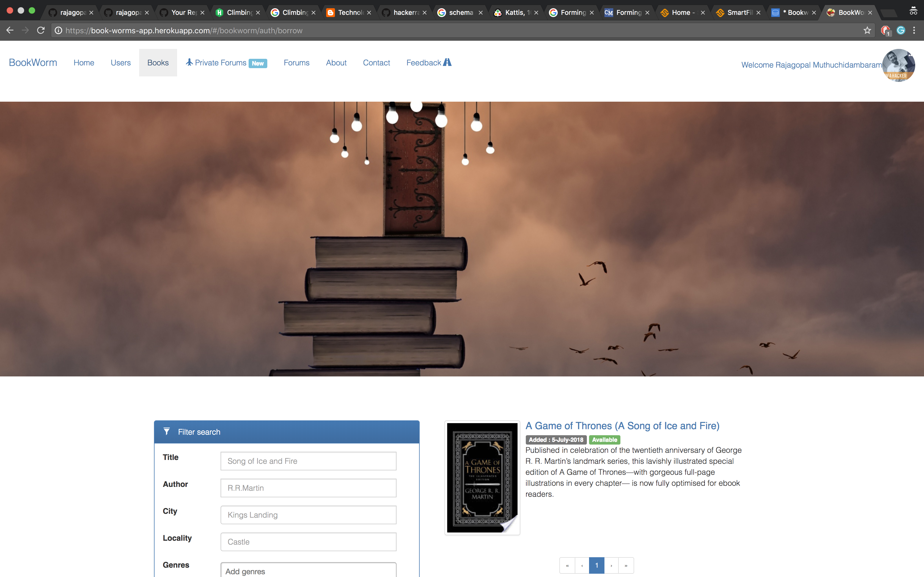The image size is (924, 577).
Task: Open the Books menu item
Action: tap(158, 63)
